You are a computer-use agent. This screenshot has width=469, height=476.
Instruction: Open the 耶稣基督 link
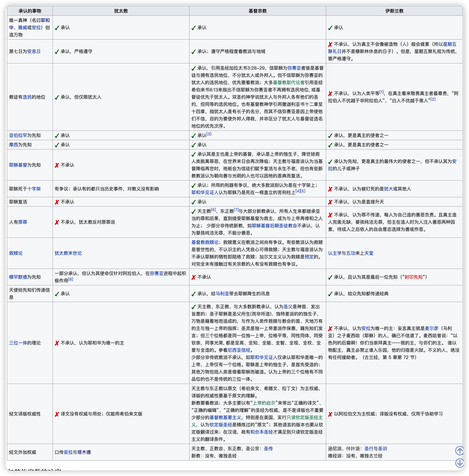(18, 165)
